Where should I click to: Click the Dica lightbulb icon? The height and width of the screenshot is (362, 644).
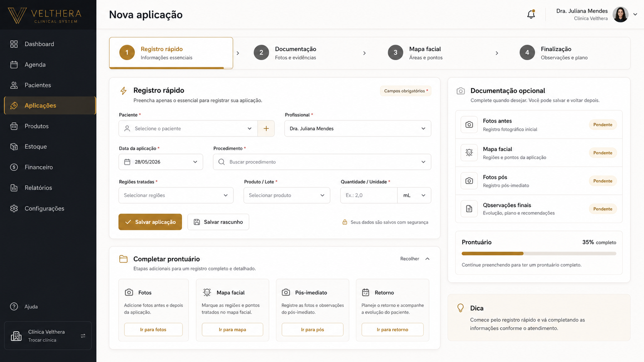(x=460, y=308)
